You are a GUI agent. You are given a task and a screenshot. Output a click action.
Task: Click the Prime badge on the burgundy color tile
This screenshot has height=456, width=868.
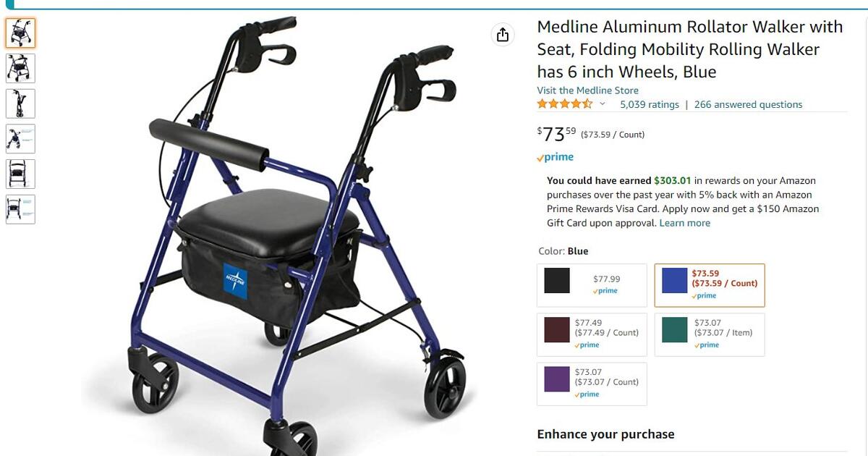click(x=586, y=345)
